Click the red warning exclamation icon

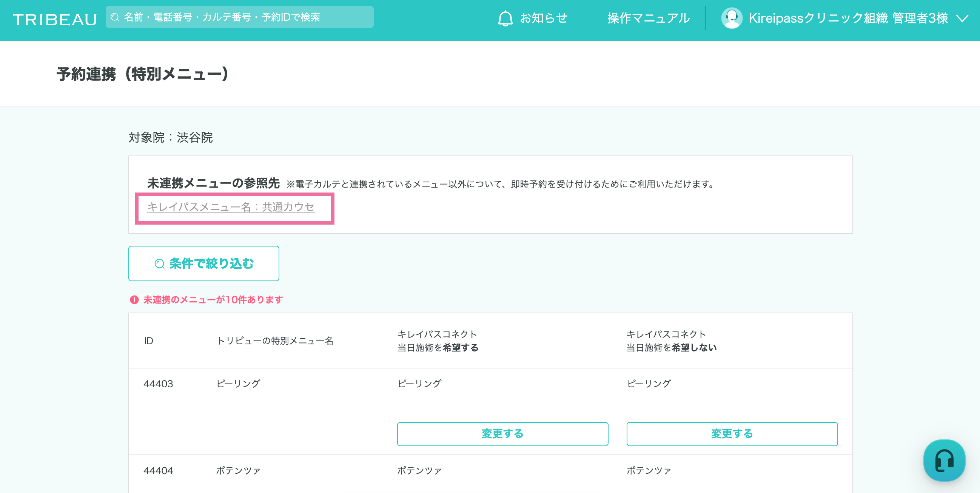(x=134, y=300)
